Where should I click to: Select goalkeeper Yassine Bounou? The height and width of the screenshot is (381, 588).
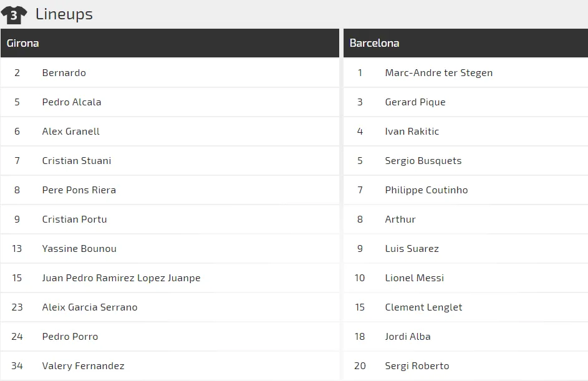click(79, 249)
